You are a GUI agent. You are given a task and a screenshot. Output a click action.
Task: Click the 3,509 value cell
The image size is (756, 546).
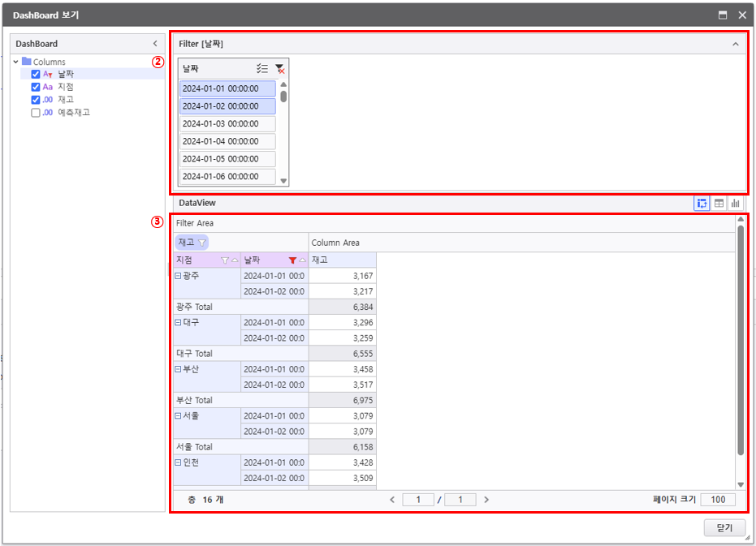(343, 478)
